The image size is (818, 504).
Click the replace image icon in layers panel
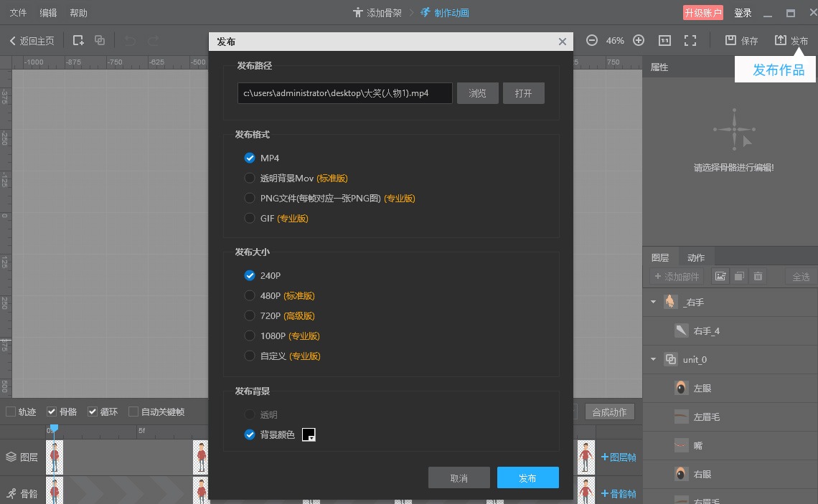[x=720, y=275]
